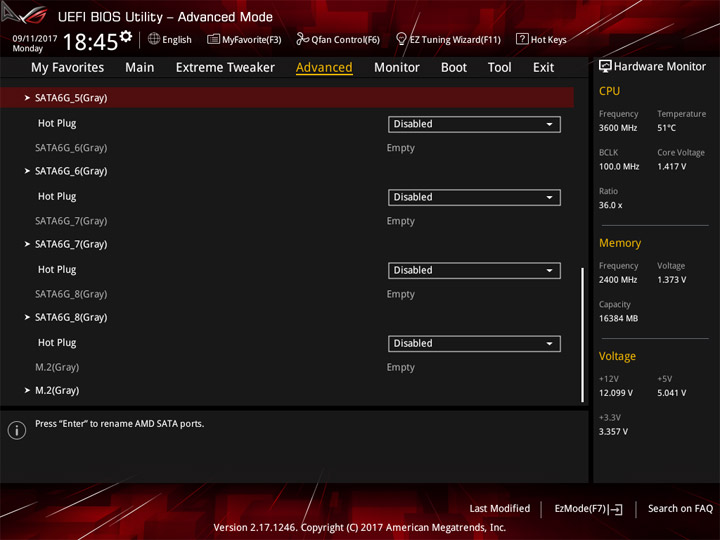The width and height of the screenshot is (720, 540).
Task: Click grayed SATA6G_7(Gray) status label
Action: 71,221
